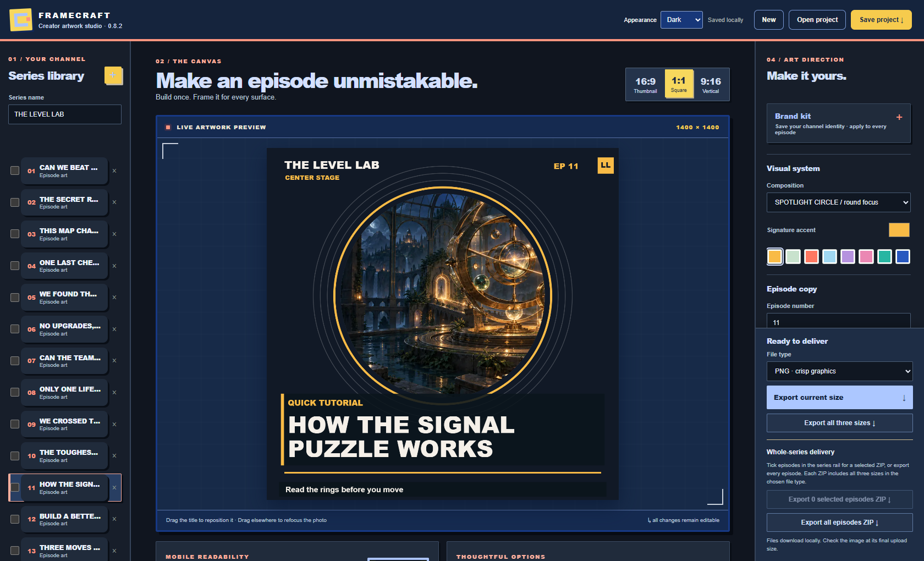Image resolution: width=924 pixels, height=561 pixels.
Task: Tick the checkbox for episode 01
Action: pos(15,170)
